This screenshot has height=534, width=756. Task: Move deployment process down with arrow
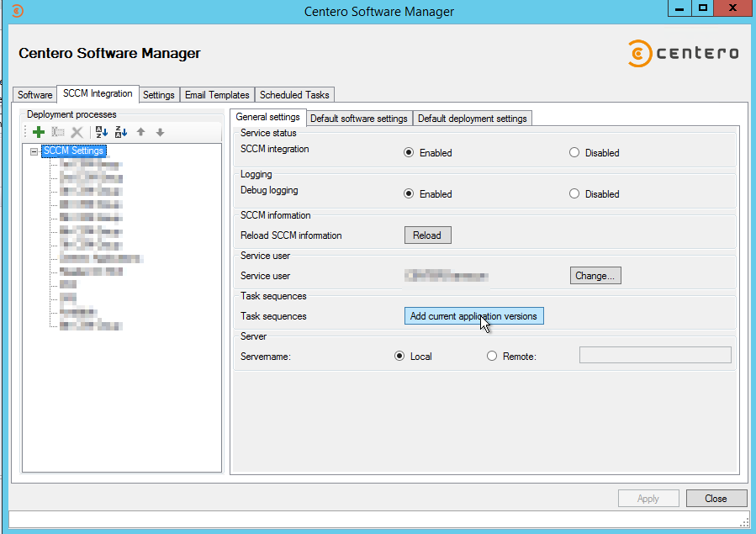tap(160, 132)
